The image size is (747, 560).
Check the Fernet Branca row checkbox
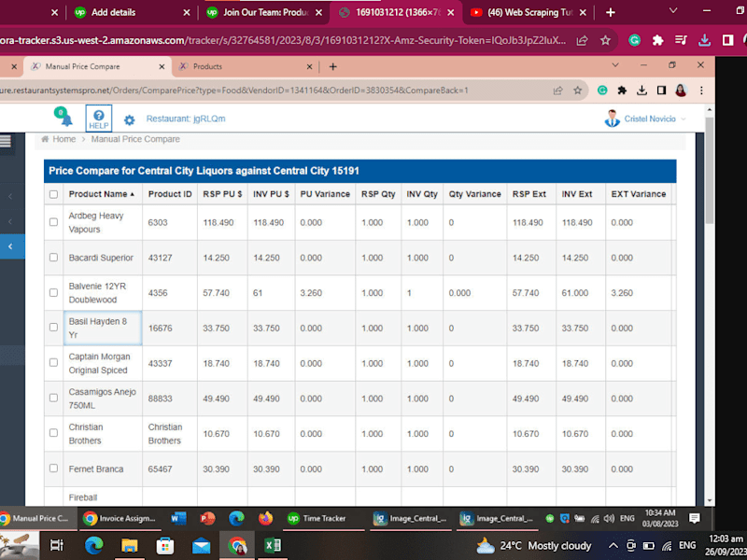point(53,469)
